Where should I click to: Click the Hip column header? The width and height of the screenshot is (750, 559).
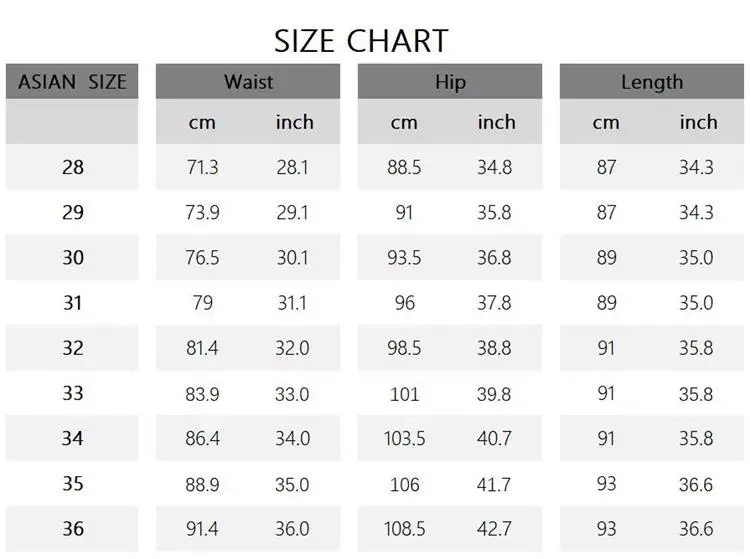[450, 82]
